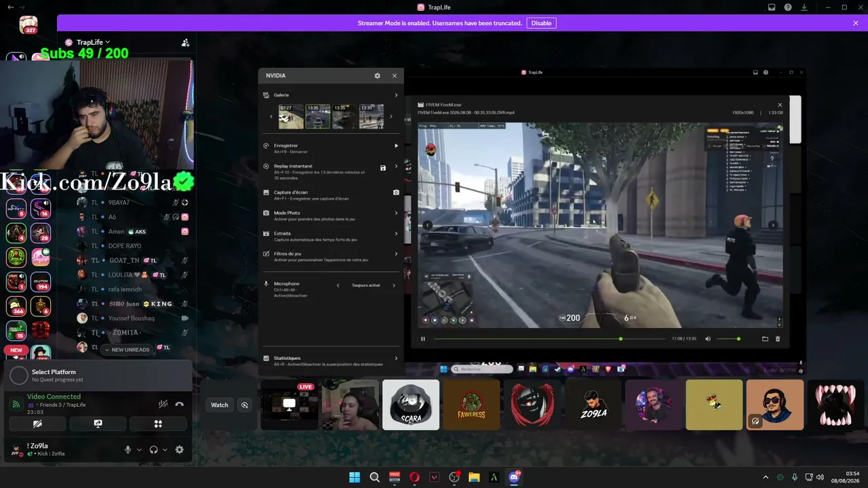Expand Filtres de jeu options
The width and height of the screenshot is (868, 488).
point(396,253)
